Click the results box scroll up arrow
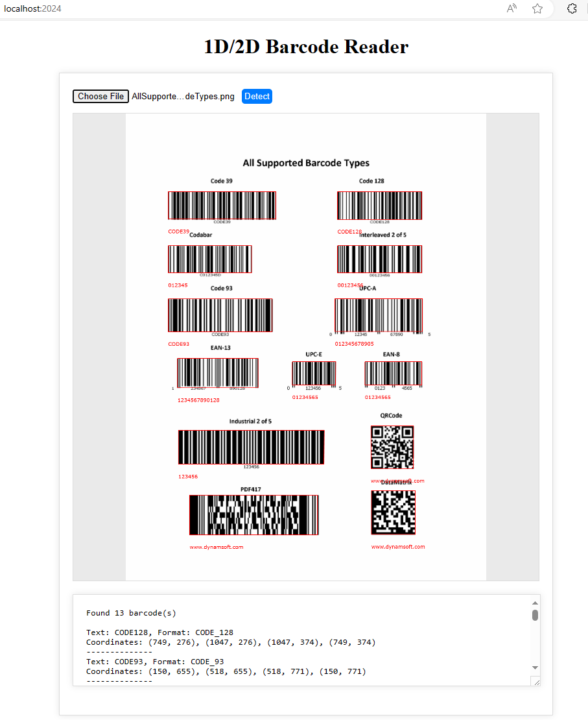This screenshot has width=588, height=720. pyautogui.click(x=535, y=603)
